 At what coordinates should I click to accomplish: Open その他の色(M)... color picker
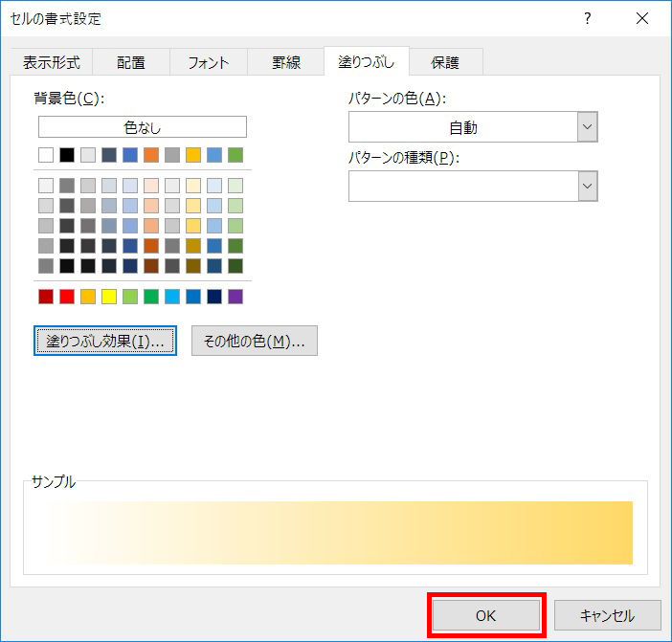click(x=255, y=341)
